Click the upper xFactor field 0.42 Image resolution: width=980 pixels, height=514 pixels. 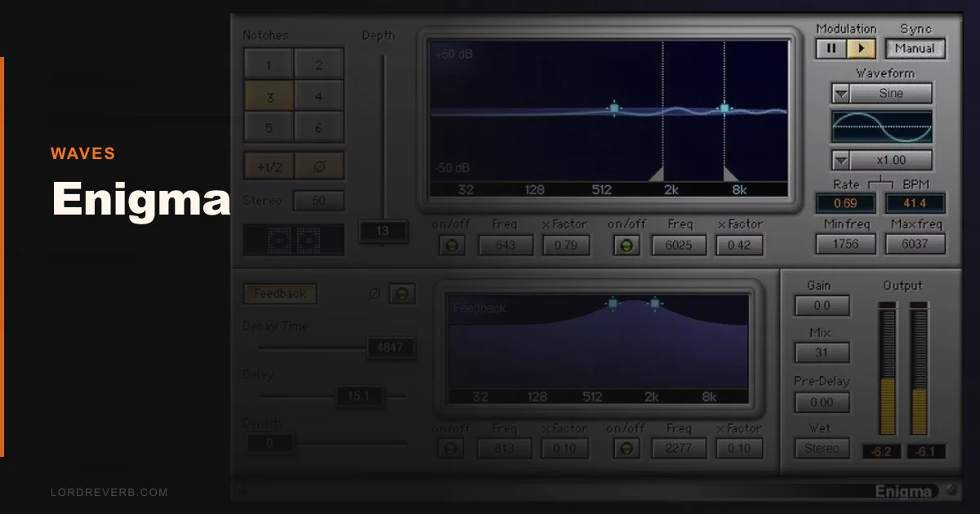click(x=740, y=245)
